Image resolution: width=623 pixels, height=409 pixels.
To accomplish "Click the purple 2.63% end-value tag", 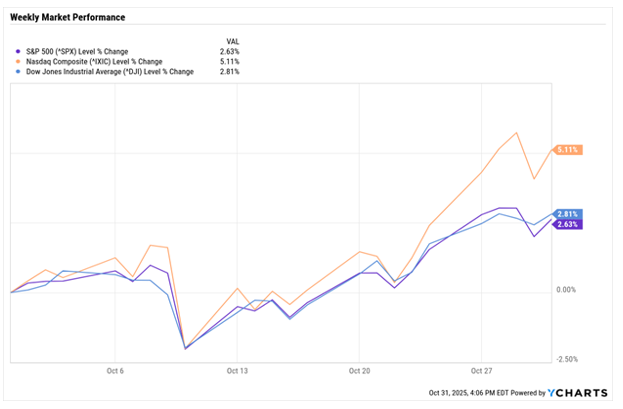I will point(566,225).
